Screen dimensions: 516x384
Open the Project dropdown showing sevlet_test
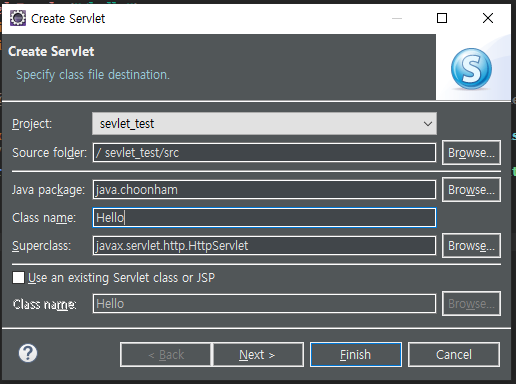pos(264,124)
